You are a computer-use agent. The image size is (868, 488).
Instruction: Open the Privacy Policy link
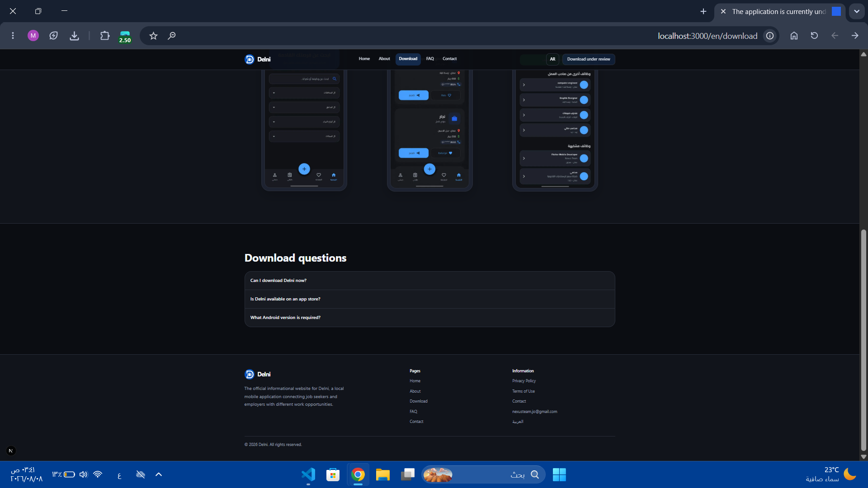tap(524, 381)
